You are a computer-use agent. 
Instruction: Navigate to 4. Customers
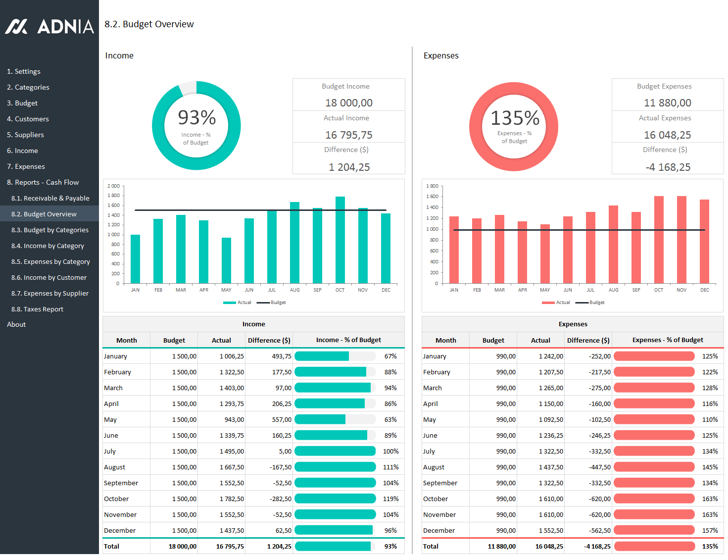(28, 119)
